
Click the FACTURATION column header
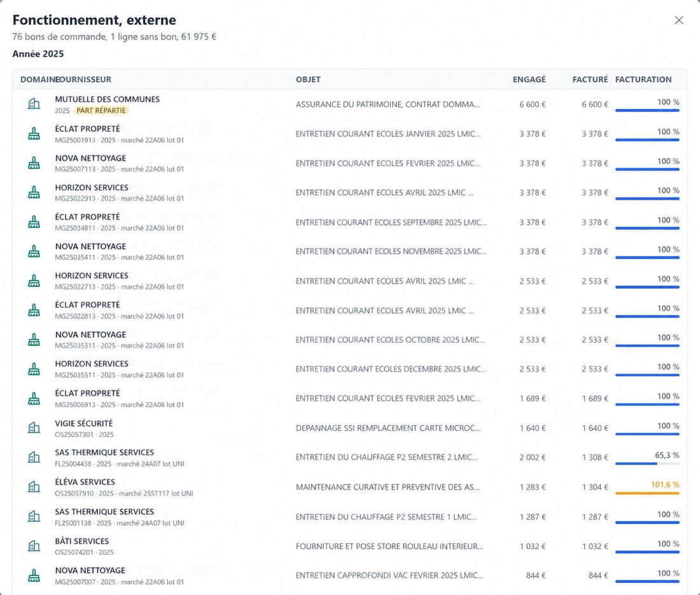click(643, 80)
